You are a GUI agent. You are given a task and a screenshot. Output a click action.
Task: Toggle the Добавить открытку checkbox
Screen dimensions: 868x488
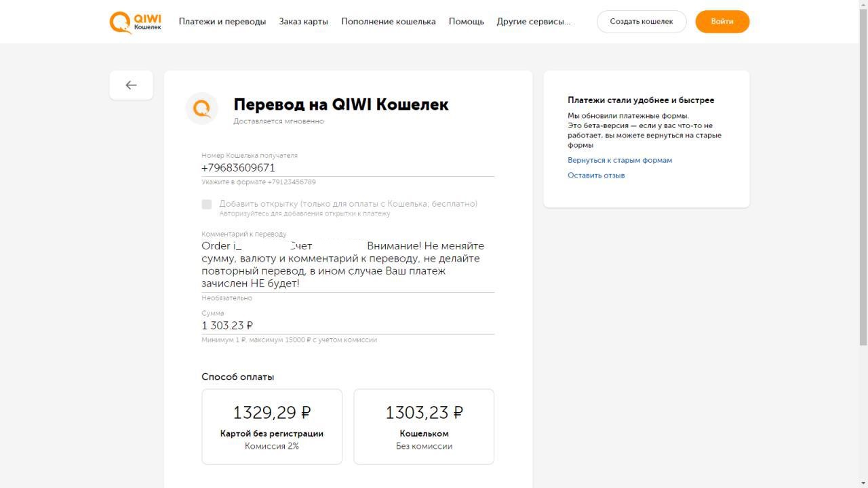tap(207, 204)
